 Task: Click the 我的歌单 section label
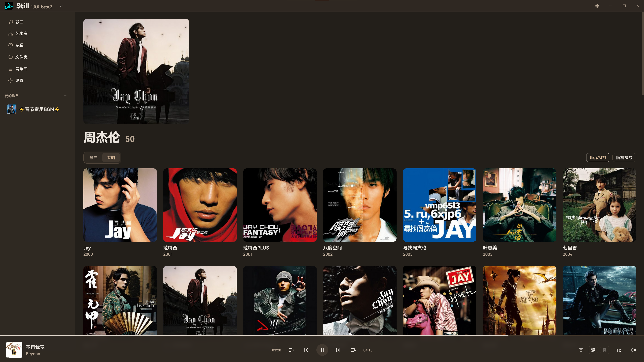point(12,96)
